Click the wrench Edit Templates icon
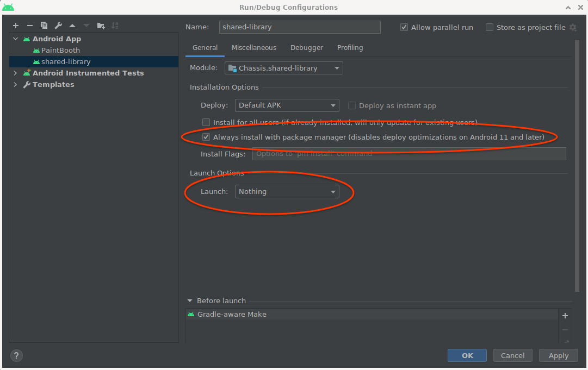Image resolution: width=588 pixels, height=370 pixels. tap(58, 26)
